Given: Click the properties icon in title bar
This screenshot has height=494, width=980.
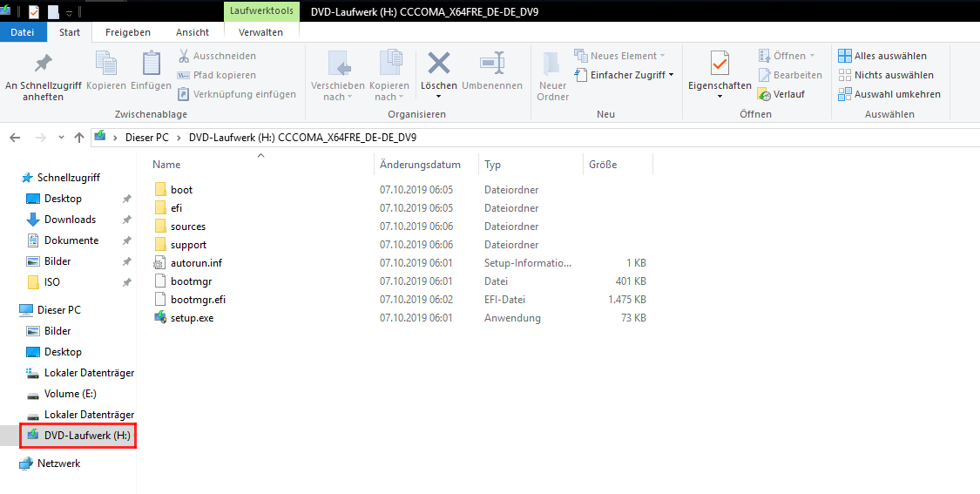Looking at the screenshot, I should tap(34, 11).
